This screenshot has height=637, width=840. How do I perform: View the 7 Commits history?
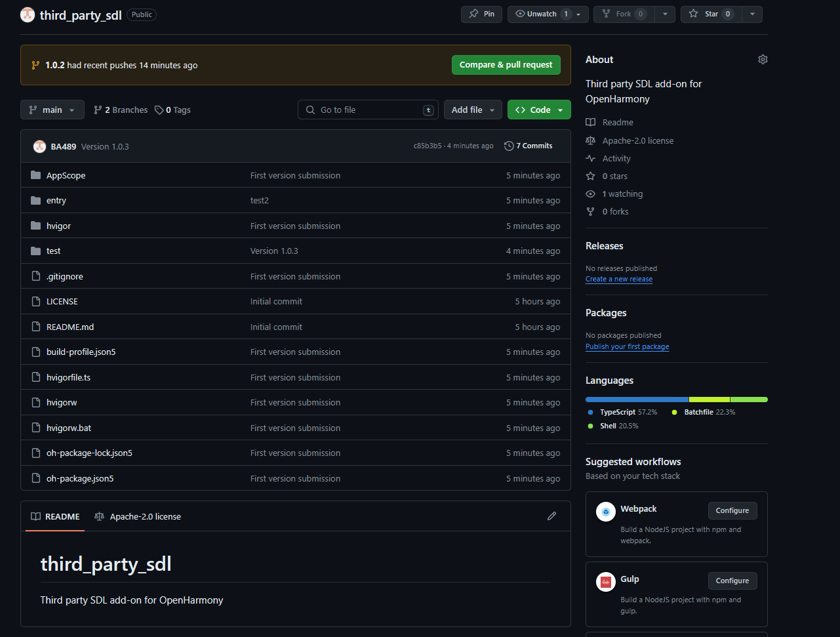529,146
